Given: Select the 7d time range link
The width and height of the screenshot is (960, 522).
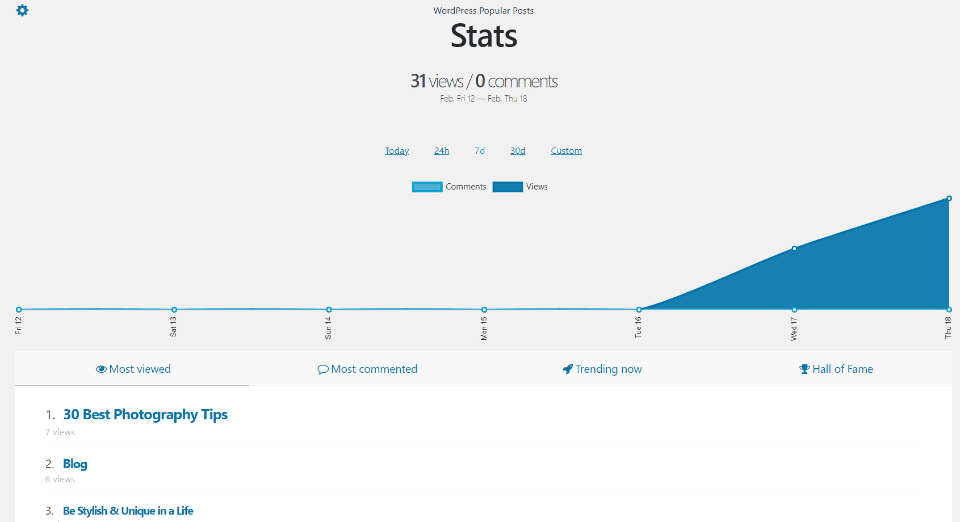Looking at the screenshot, I should pos(479,151).
